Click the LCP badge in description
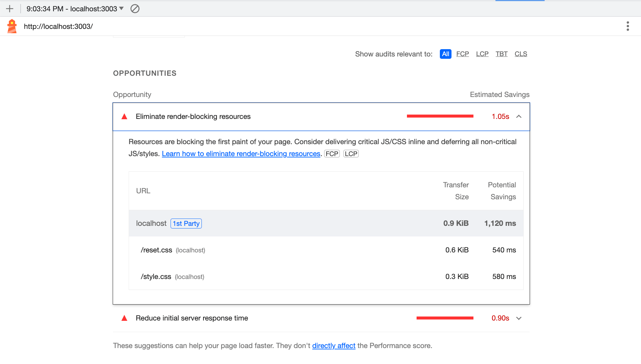Viewport: 641px width, 364px height. [351, 154]
